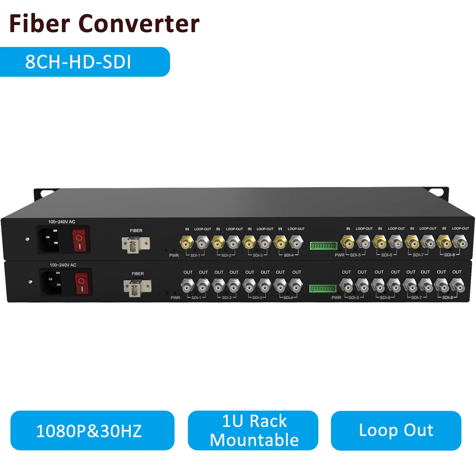Click the 8CH-HD-SDI blue label

tap(85, 62)
